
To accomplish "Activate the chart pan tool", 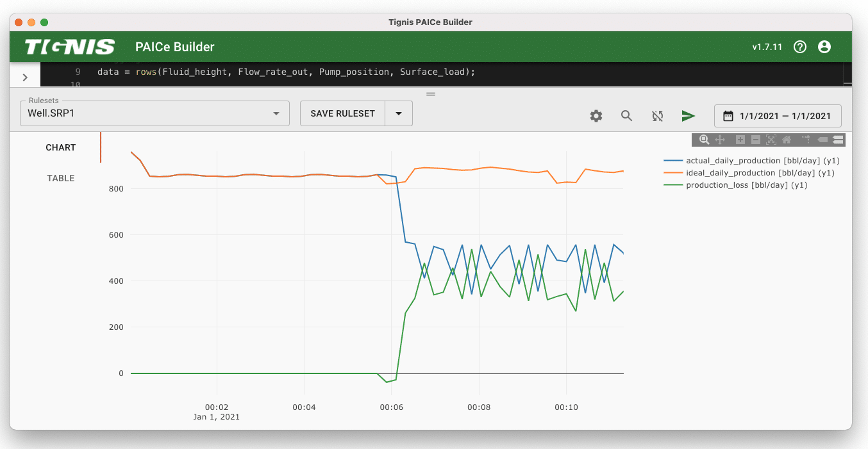I will 720,140.
